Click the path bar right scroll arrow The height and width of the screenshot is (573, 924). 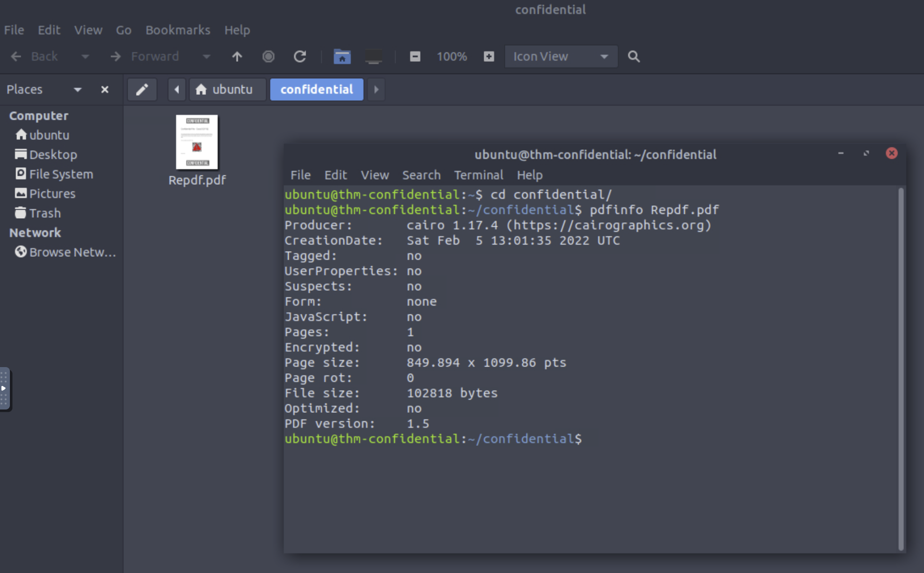[376, 90]
